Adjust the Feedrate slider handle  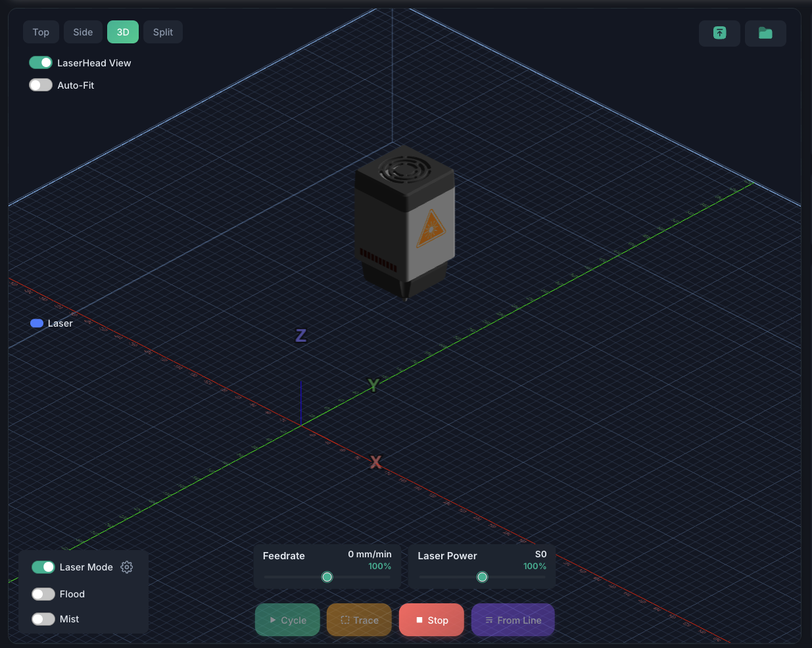pyautogui.click(x=327, y=577)
